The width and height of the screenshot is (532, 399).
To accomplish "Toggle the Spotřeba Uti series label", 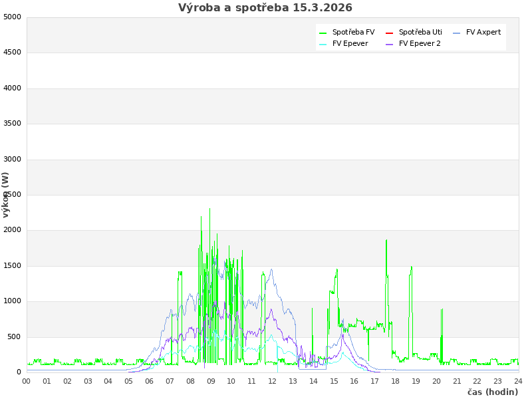I will coord(420,32).
